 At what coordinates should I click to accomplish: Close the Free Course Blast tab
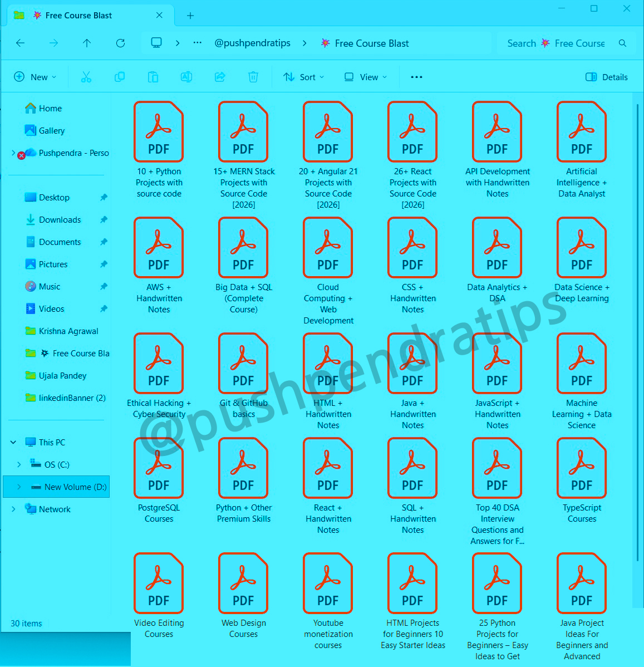pyautogui.click(x=159, y=16)
